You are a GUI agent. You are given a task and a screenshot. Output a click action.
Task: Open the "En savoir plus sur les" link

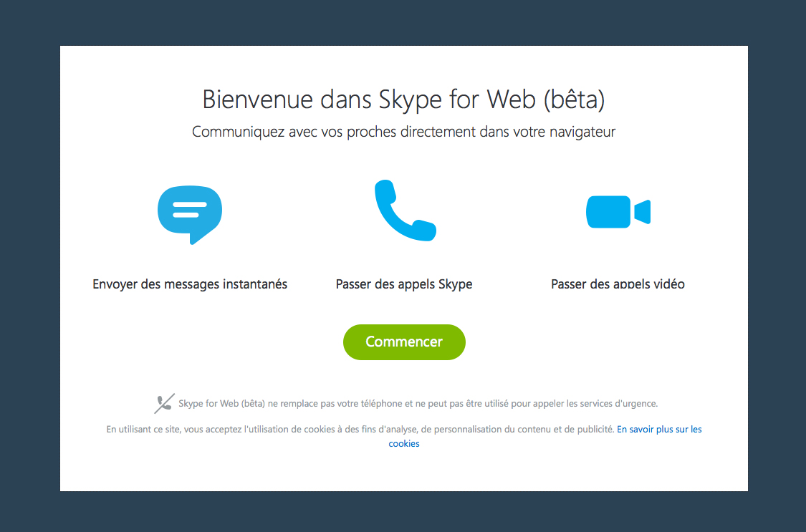(x=659, y=430)
